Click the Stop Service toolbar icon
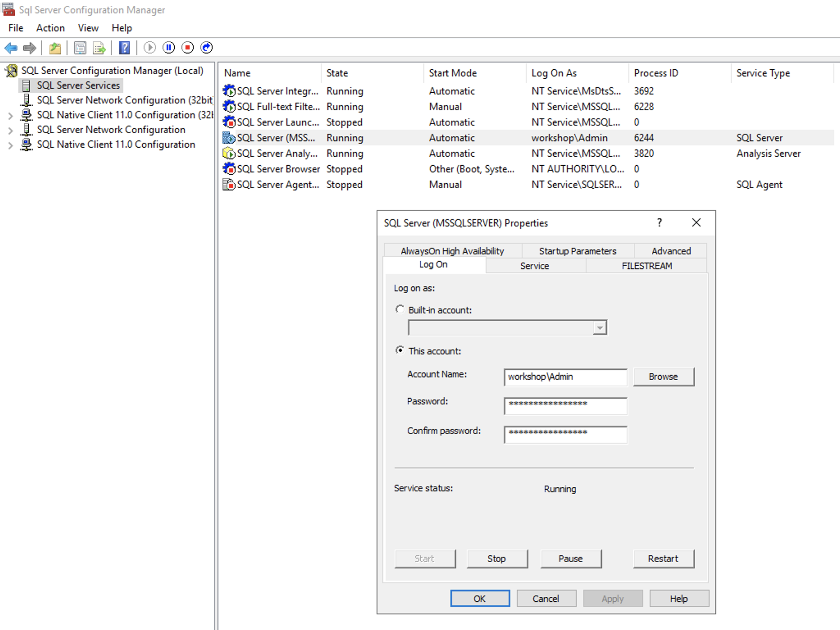 coord(187,48)
